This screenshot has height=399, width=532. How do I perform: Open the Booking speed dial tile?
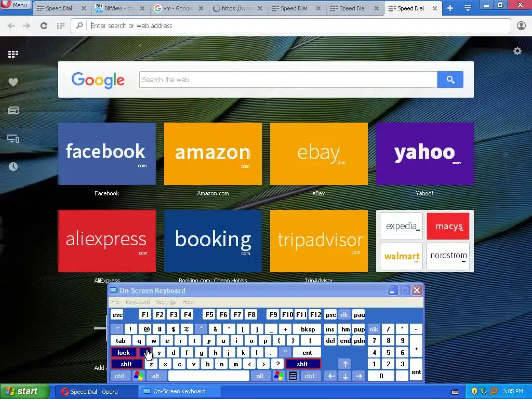click(x=212, y=241)
